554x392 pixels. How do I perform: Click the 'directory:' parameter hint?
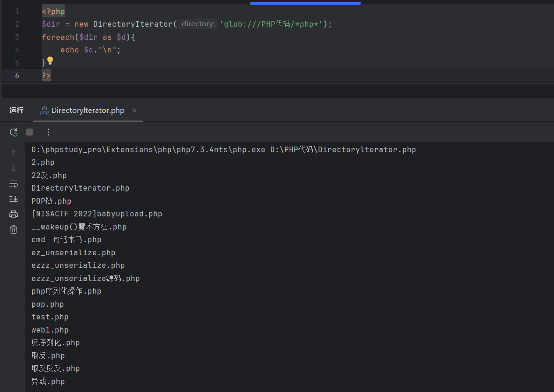pos(198,24)
